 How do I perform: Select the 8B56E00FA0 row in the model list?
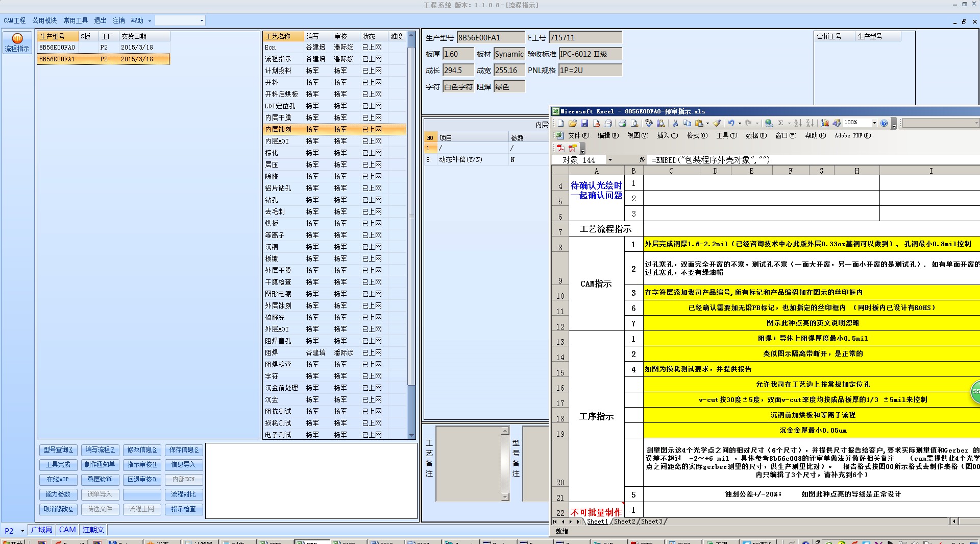[103, 48]
